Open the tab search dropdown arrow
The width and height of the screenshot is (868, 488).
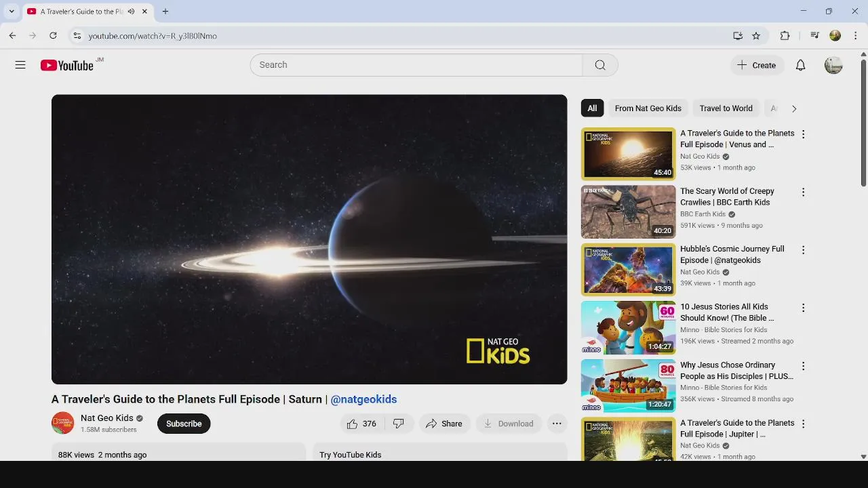point(12,12)
